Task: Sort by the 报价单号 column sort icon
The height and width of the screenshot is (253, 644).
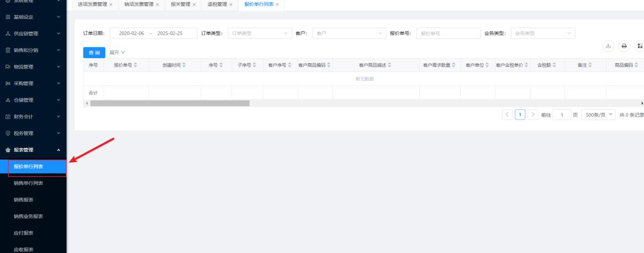Action: coord(135,65)
